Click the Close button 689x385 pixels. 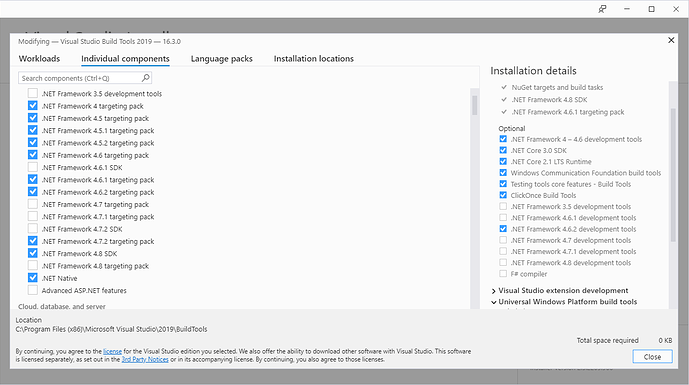(653, 356)
